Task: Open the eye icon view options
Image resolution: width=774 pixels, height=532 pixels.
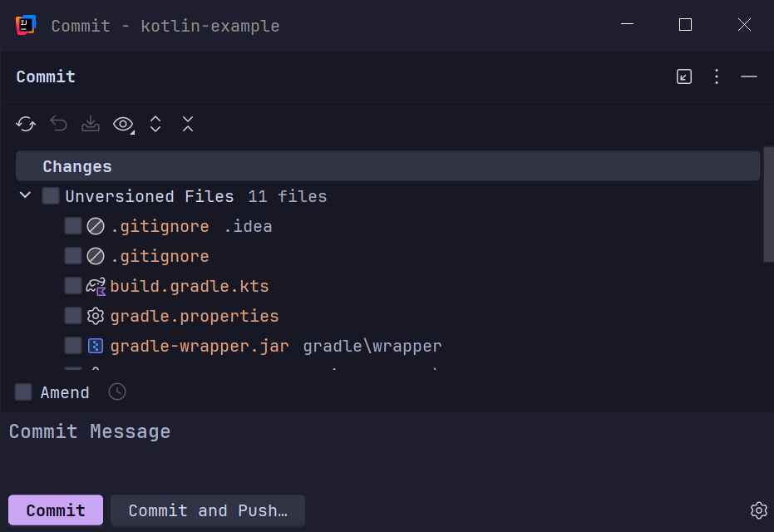Action: [x=123, y=125]
